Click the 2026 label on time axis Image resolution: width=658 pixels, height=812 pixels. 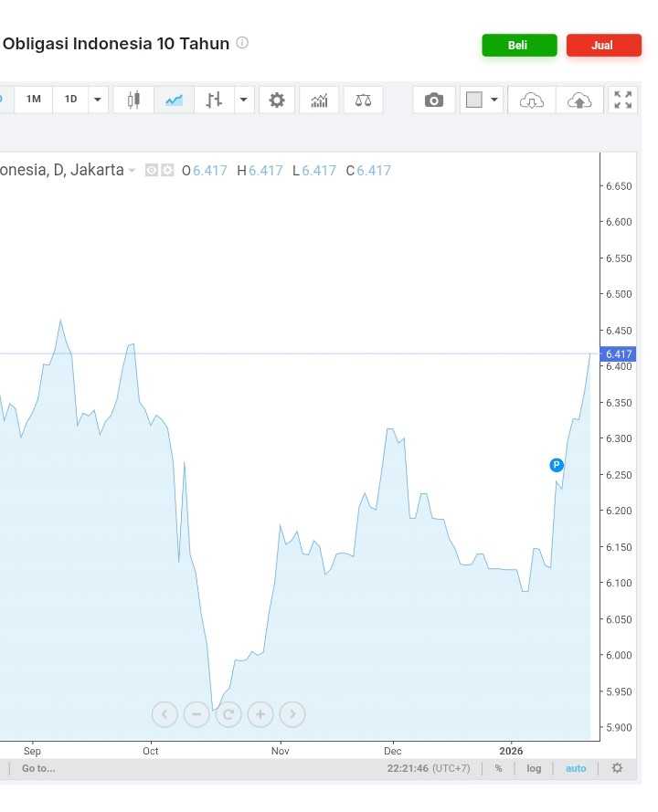click(x=511, y=751)
